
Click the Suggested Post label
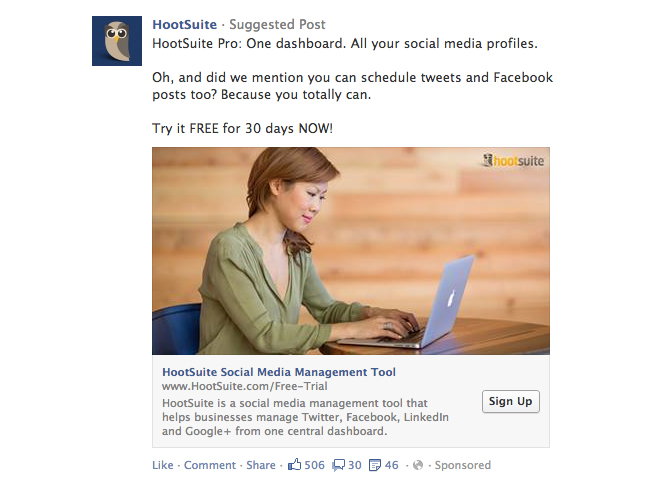point(277,24)
